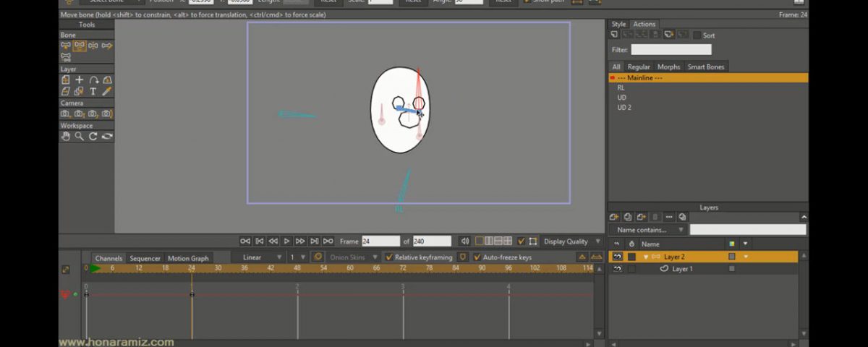Viewport: 868px width, 347px height.
Task: Toggle onion skin enable button
Action: click(x=318, y=257)
